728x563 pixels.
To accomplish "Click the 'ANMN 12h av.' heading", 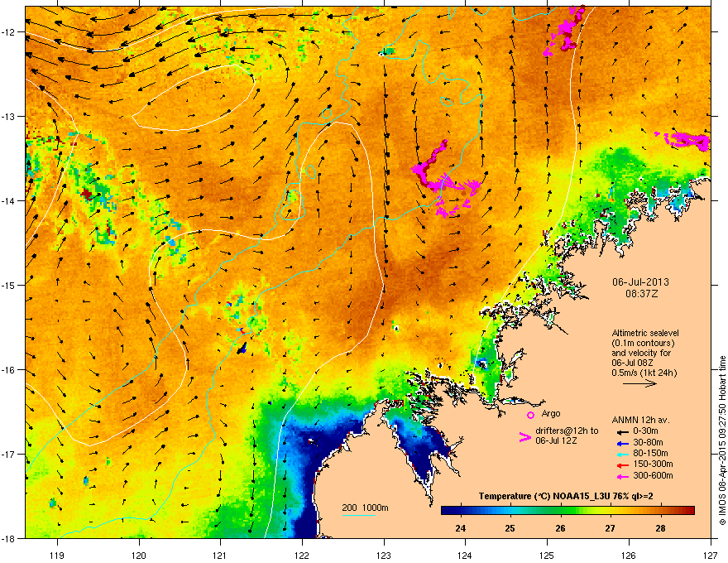I will click(x=640, y=421).
